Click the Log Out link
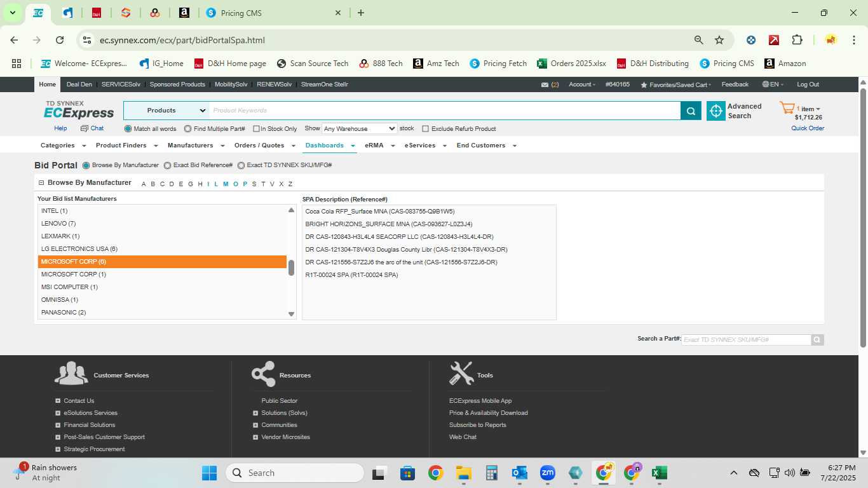 tap(808, 85)
